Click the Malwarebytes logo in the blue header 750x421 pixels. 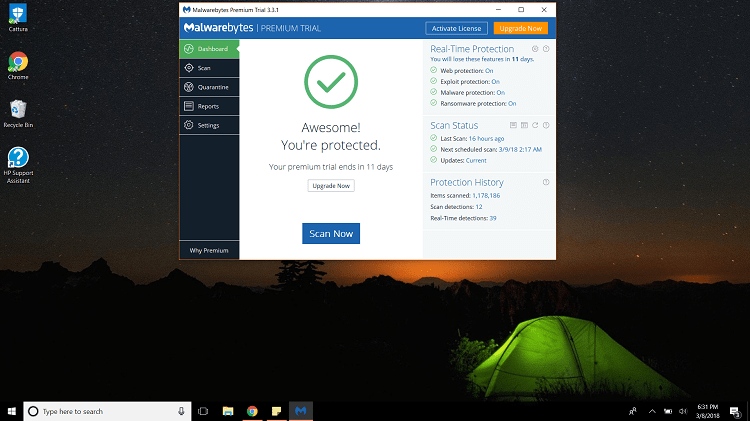[x=219, y=28]
